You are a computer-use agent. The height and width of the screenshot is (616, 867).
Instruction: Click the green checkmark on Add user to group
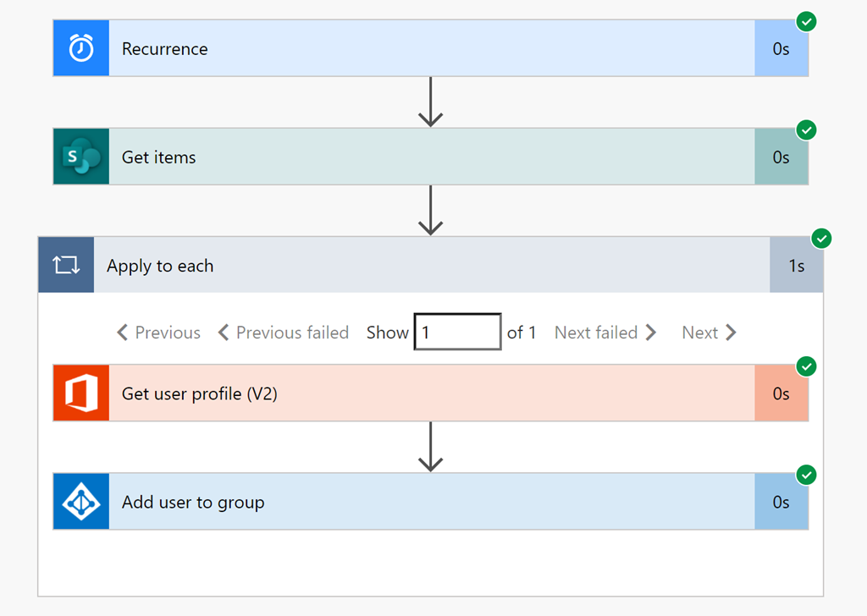pos(807,476)
